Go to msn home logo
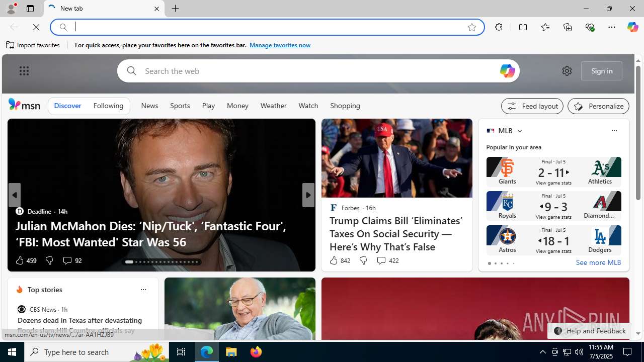The image size is (644, 362). tap(24, 105)
